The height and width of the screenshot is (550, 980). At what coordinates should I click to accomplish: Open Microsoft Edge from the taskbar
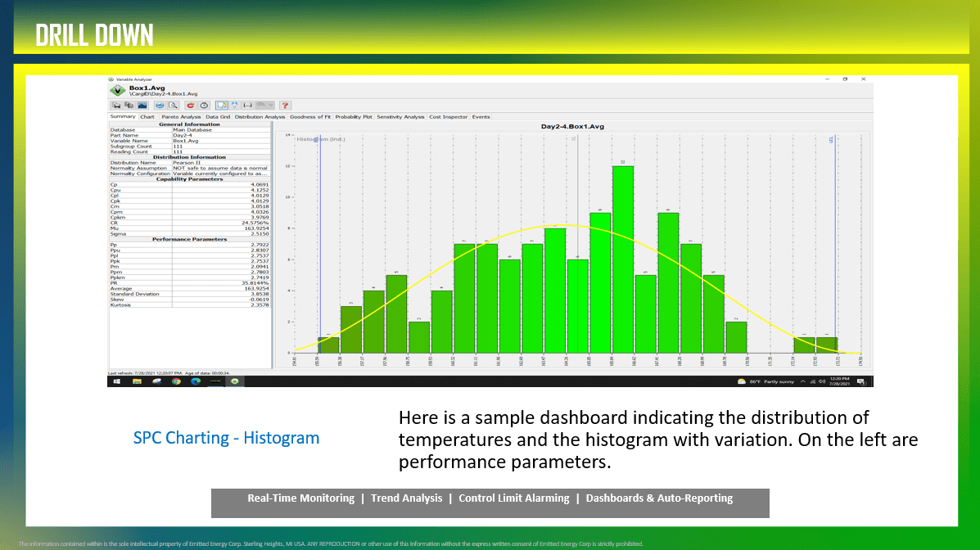click(196, 381)
